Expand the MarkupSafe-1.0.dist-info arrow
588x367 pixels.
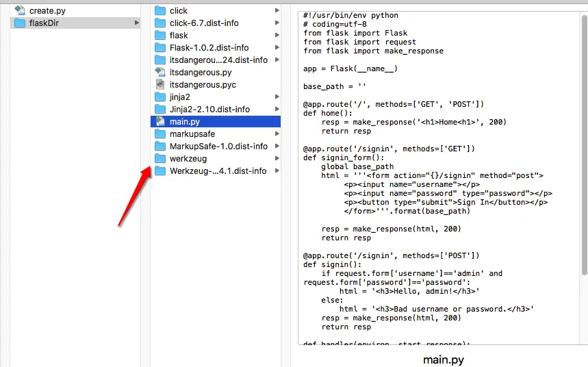point(277,146)
